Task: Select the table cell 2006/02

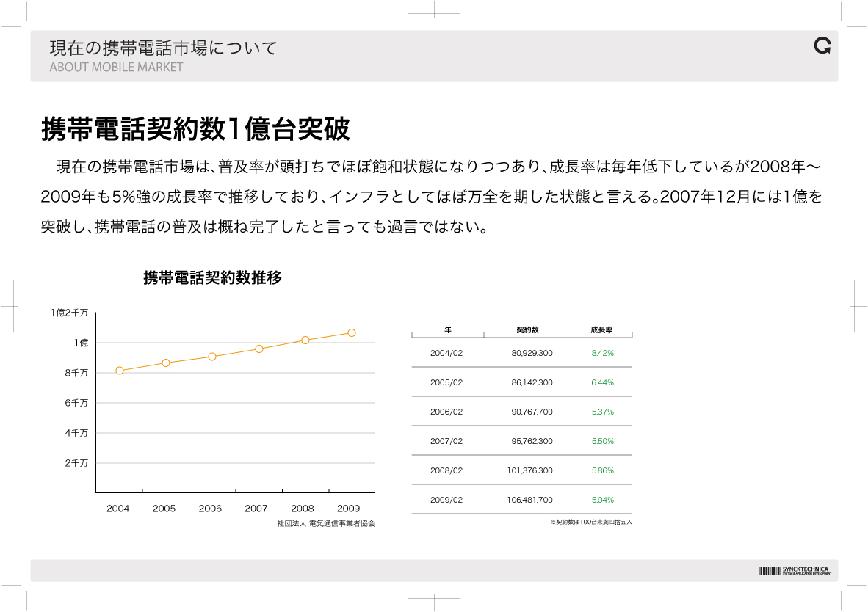Action: click(446, 412)
